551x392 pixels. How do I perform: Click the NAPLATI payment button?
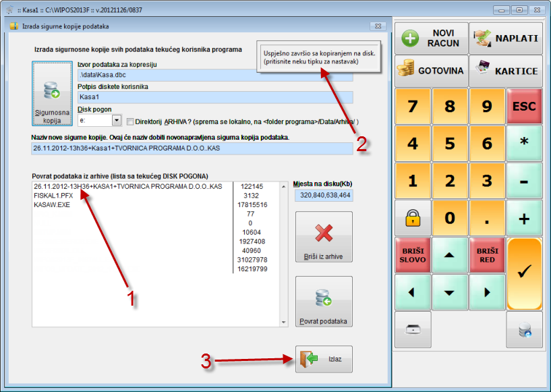506,38
